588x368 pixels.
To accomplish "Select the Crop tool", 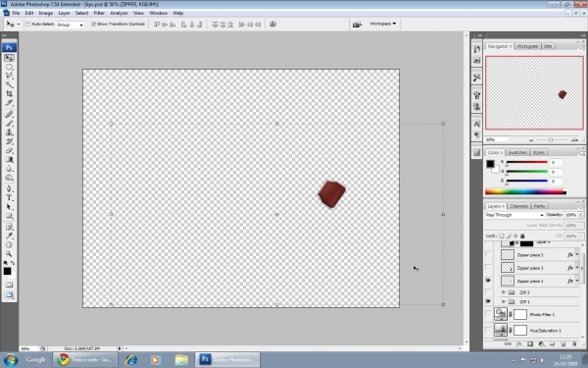I will click(10, 94).
